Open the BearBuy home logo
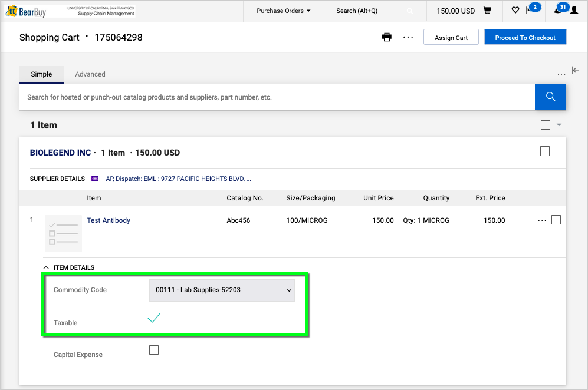The height and width of the screenshot is (390, 588). point(28,10)
